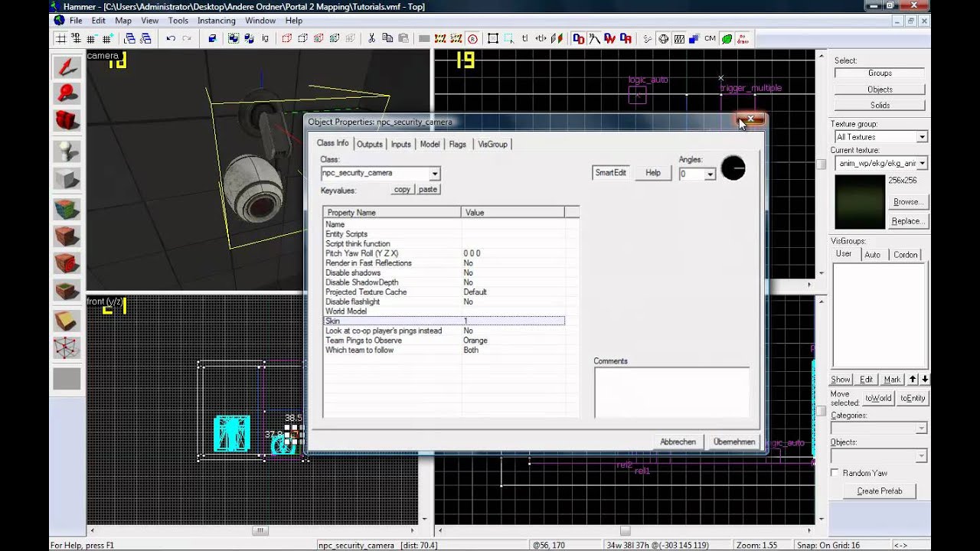Open the Instancing menu
980x551 pixels.
(x=216, y=21)
